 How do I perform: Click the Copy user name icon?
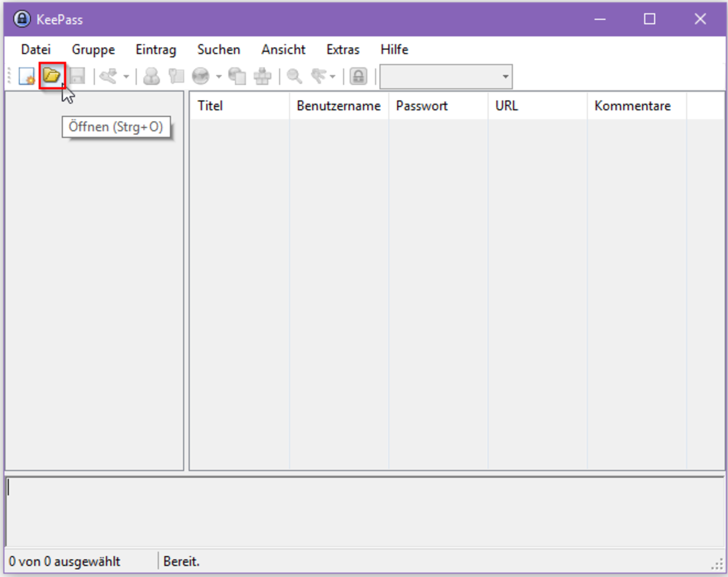(x=151, y=76)
